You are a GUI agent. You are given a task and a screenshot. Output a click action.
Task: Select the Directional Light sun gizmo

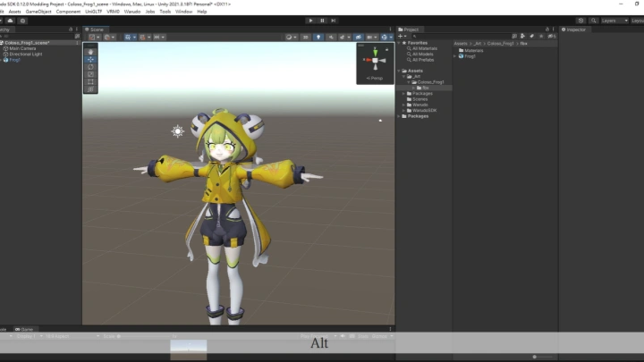point(177,130)
